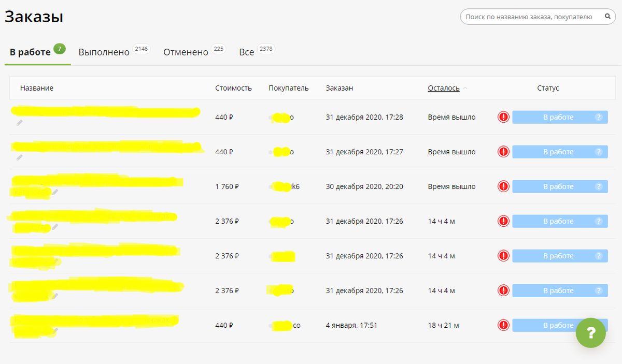Open the buyer name ending in k6
622x364 pixels.
pos(285,186)
